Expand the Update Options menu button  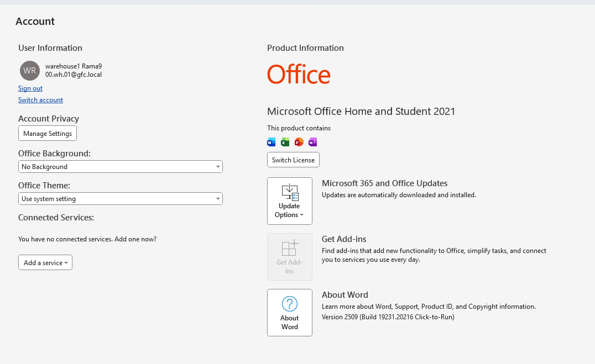pyautogui.click(x=289, y=201)
